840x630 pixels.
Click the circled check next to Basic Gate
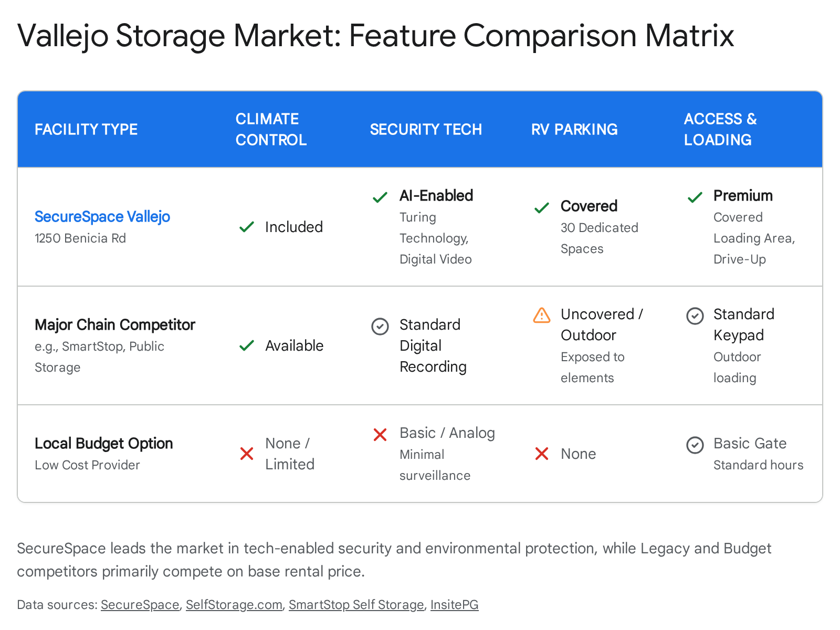(x=695, y=445)
